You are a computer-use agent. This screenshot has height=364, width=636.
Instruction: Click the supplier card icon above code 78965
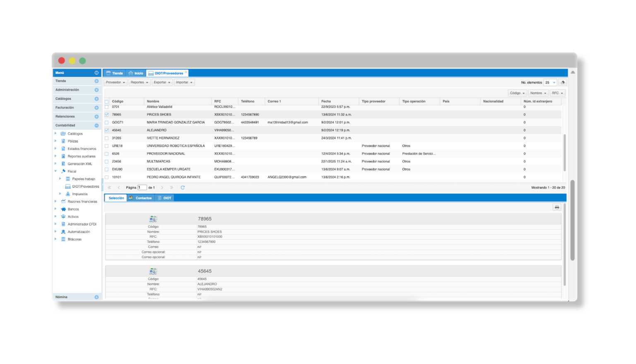coord(153,219)
